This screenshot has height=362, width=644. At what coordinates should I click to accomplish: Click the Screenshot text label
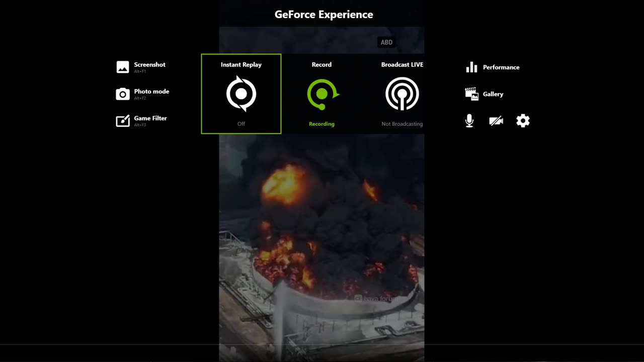tap(149, 64)
